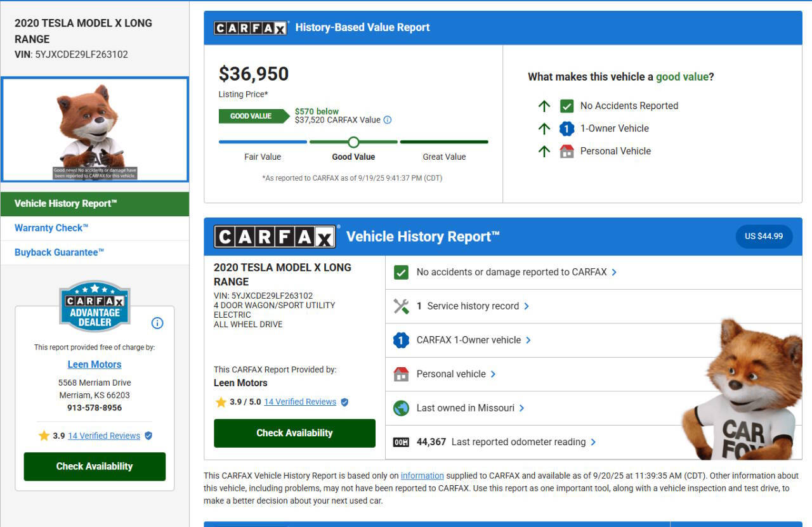Click the wrench service history icon

(401, 306)
